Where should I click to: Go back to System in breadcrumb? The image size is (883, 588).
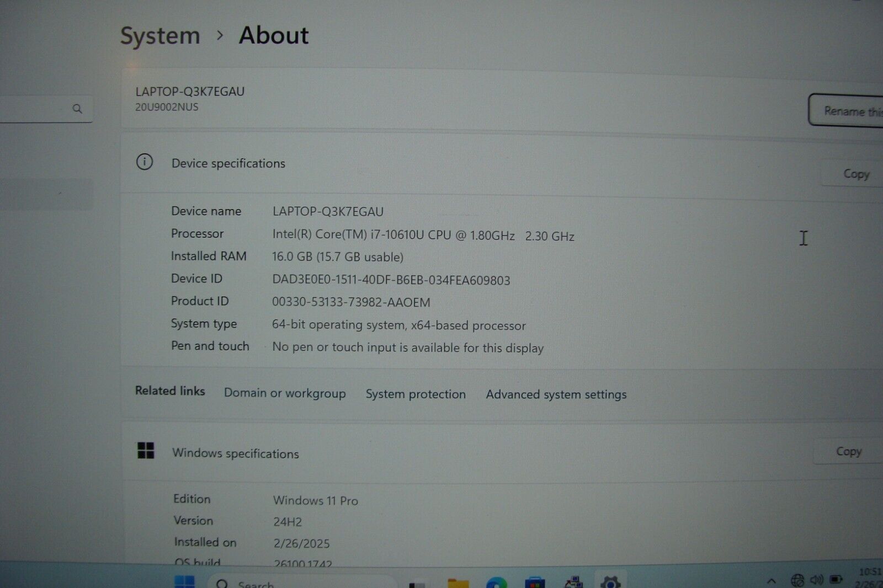point(160,36)
